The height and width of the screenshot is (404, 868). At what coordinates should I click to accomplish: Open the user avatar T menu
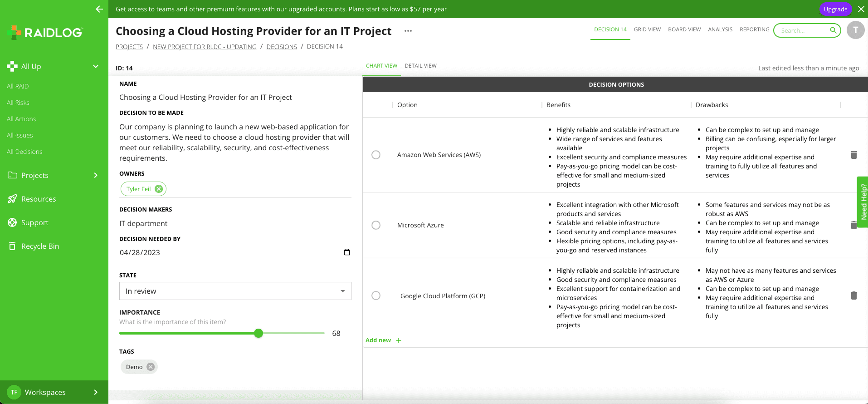(x=856, y=30)
